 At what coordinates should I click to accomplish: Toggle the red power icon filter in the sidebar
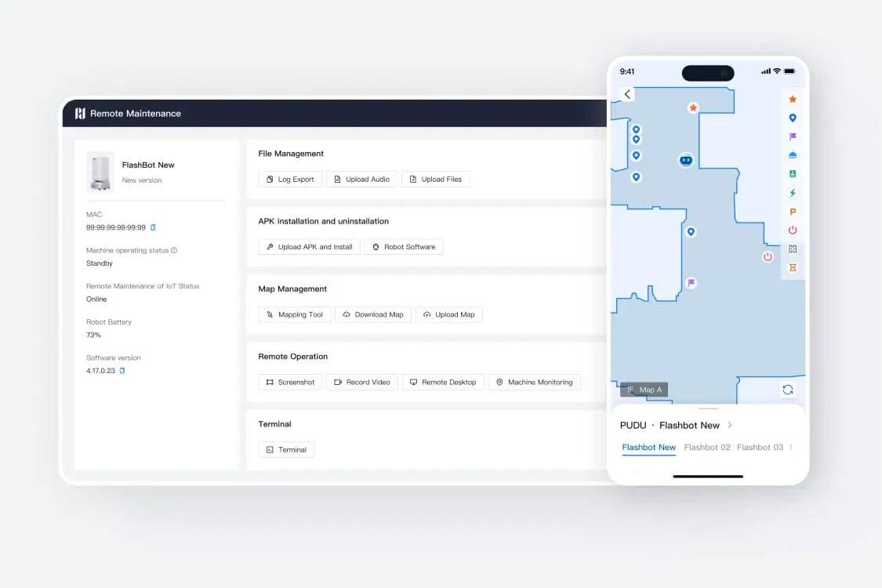coord(793,230)
